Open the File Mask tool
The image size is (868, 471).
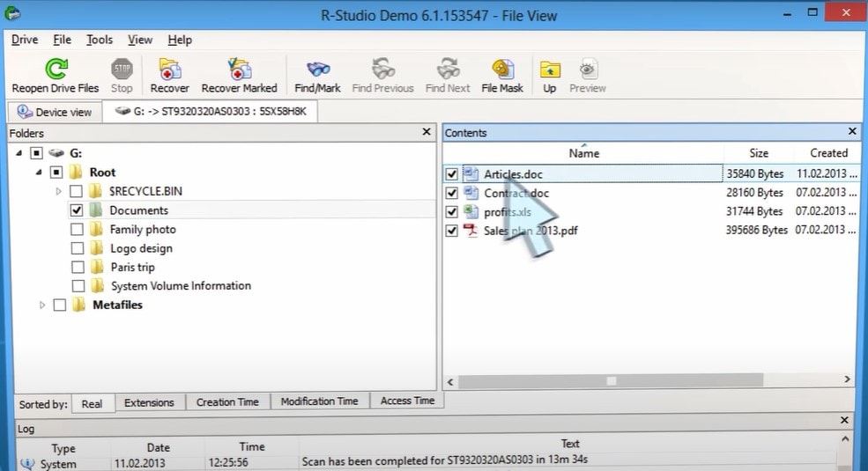click(502, 69)
